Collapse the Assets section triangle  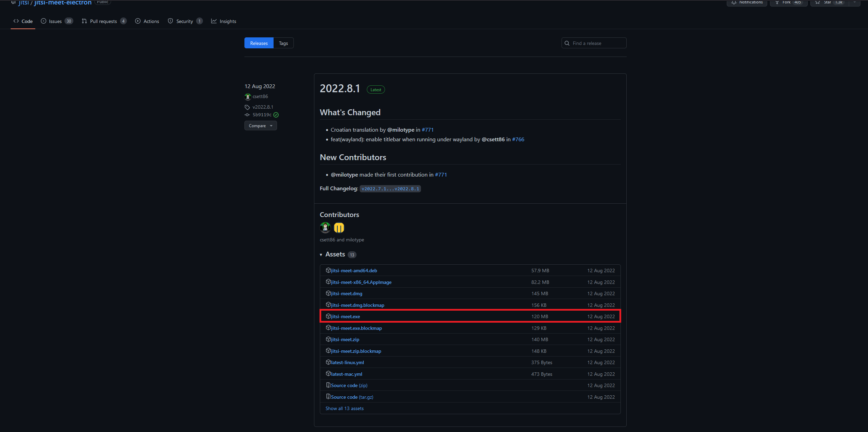coord(321,255)
